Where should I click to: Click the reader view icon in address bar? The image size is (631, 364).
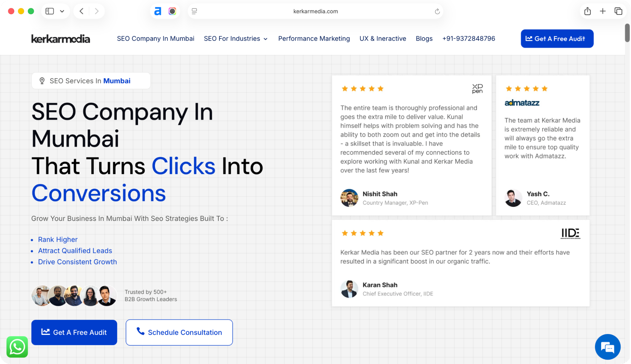tap(194, 11)
